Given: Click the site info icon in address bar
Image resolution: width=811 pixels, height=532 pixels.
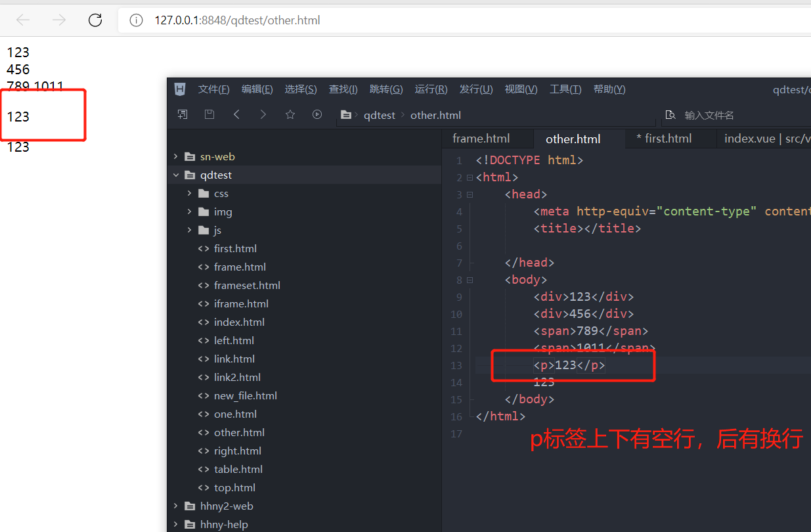Looking at the screenshot, I should [x=136, y=20].
